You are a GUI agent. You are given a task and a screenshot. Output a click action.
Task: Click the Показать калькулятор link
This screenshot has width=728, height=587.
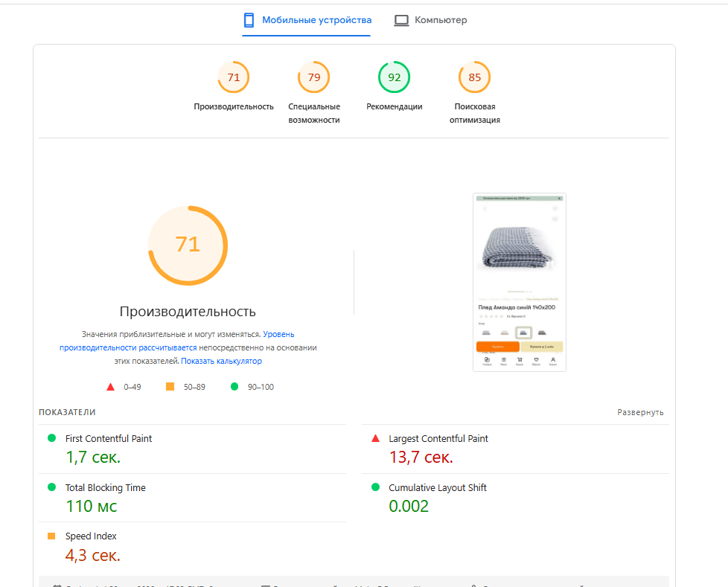coord(222,361)
